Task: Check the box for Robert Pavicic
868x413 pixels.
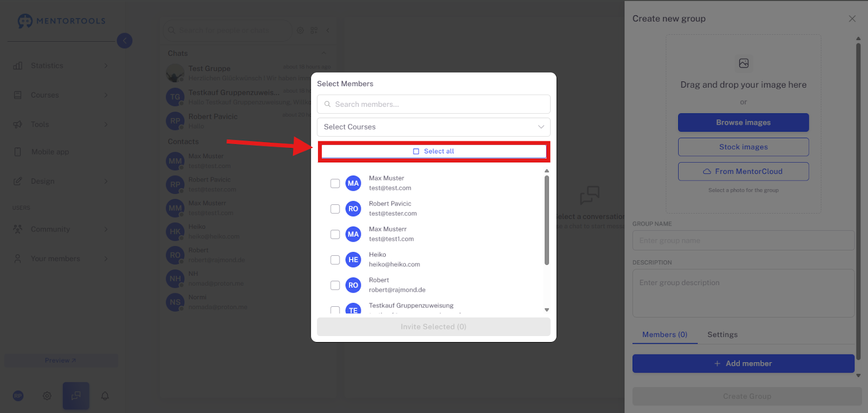Action: coord(335,209)
